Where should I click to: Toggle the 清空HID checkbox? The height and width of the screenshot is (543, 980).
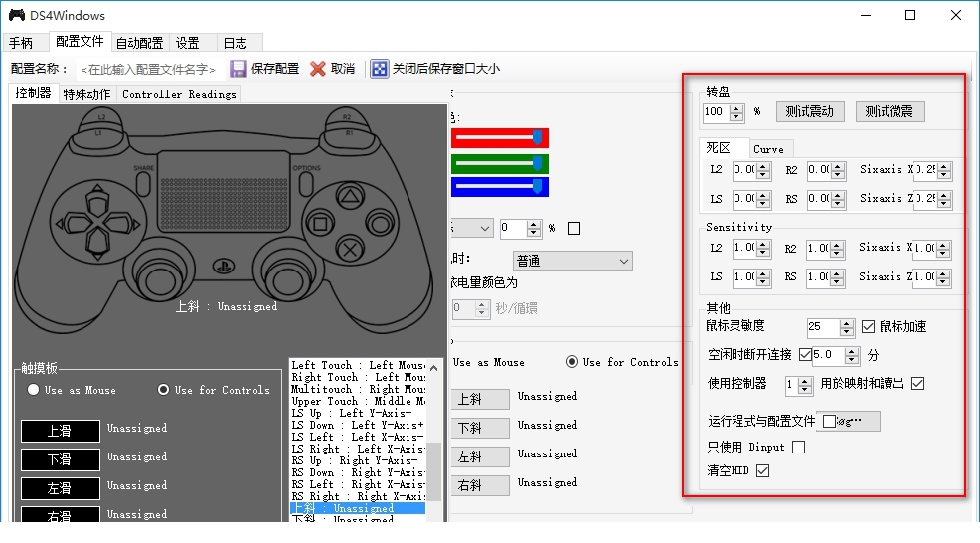(x=762, y=470)
